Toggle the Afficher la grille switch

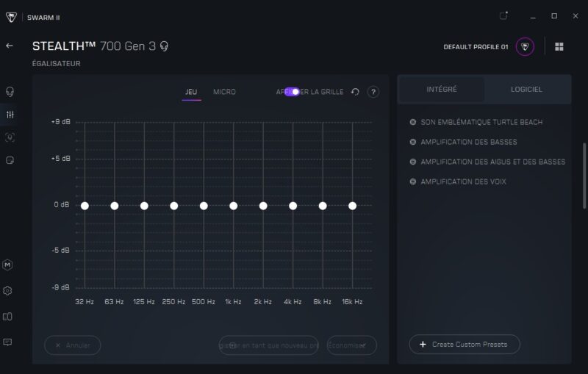coord(292,92)
